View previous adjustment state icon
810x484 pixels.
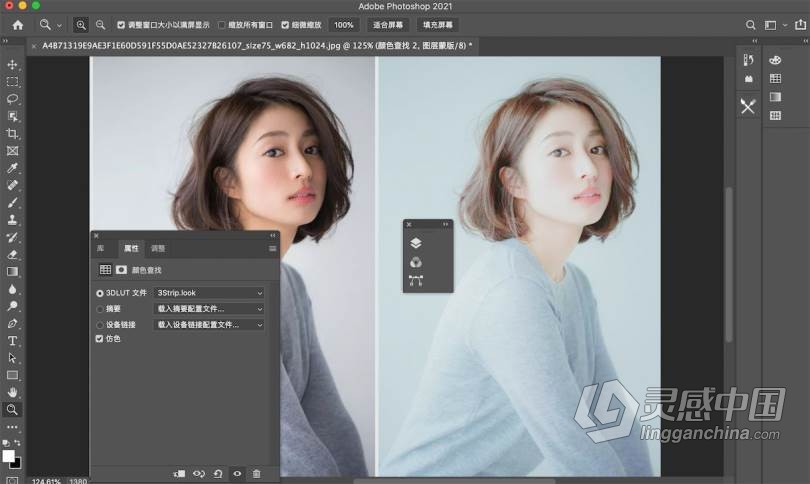pyautogui.click(x=199, y=474)
